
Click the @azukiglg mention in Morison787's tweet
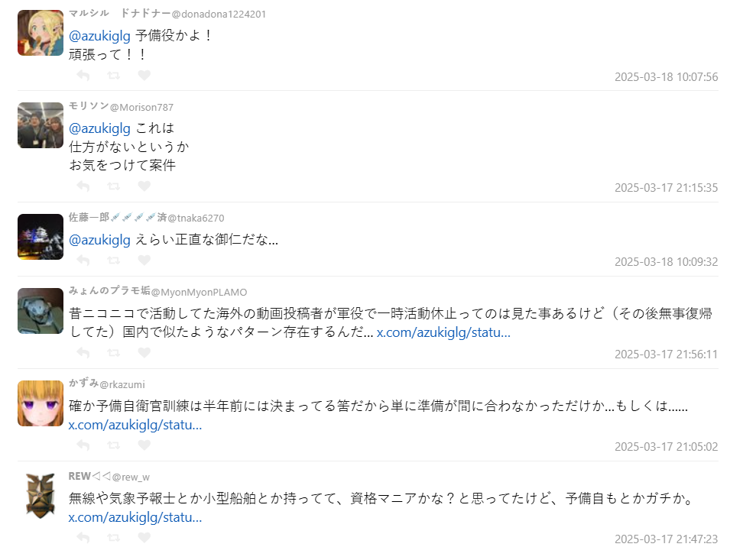99,128
